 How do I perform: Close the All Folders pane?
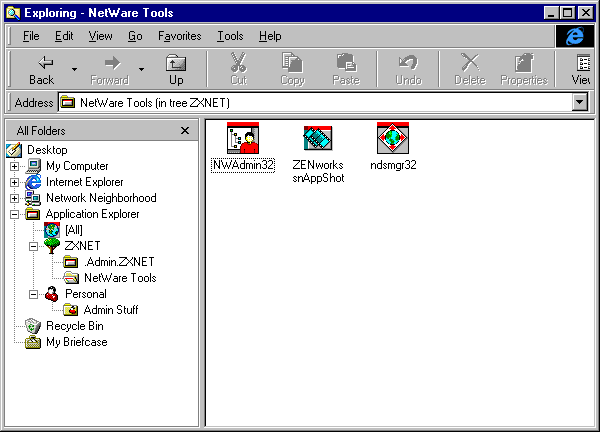(185, 130)
